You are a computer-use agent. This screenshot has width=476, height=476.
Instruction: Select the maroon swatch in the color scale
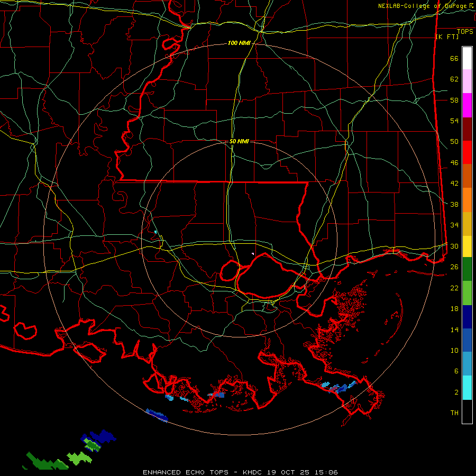(467, 129)
